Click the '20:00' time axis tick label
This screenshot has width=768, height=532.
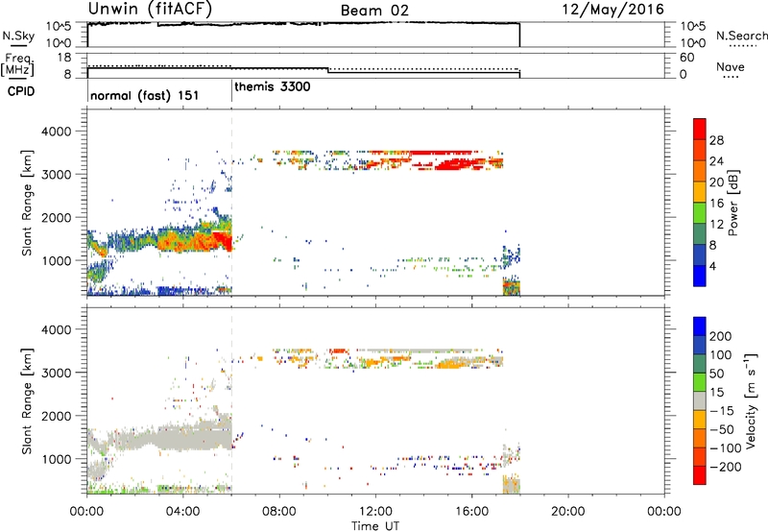point(567,512)
